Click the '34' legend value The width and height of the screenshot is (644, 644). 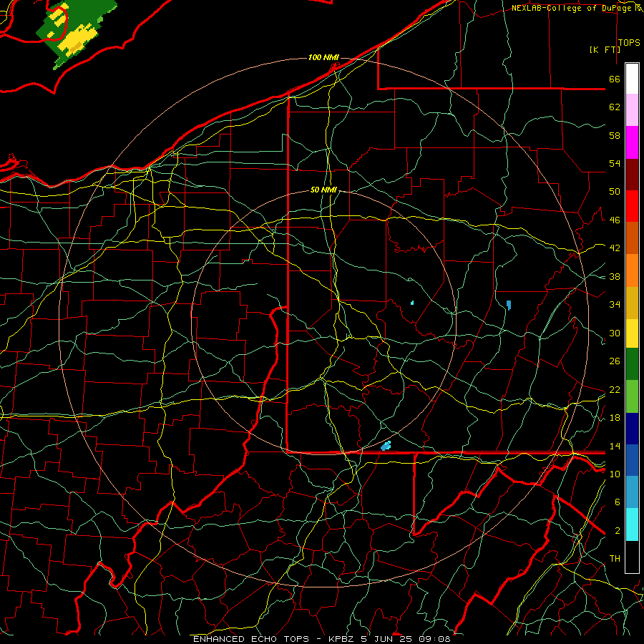pyautogui.click(x=615, y=305)
